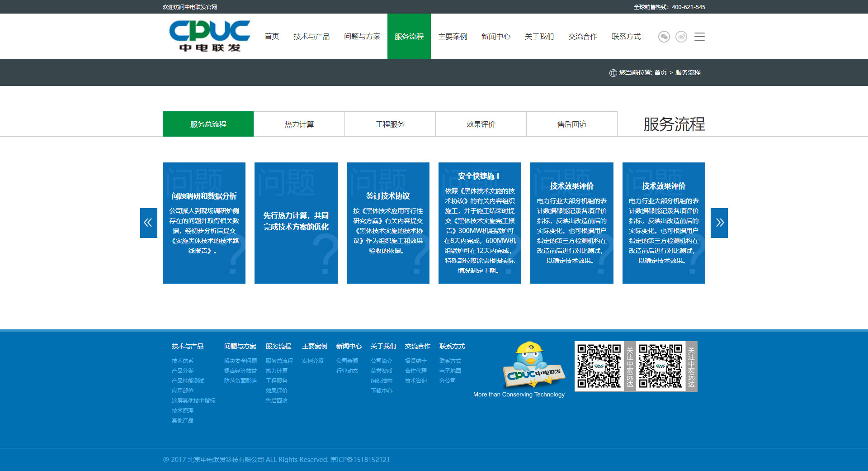Screen dimensions: 868x471
Task: Click the Weibo icon in header
Action: (681, 37)
